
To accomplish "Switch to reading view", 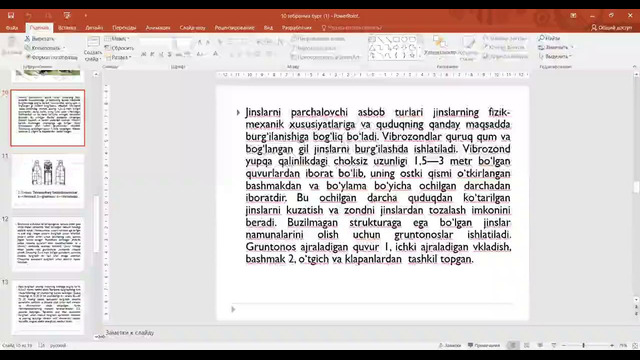I will tap(540, 345).
